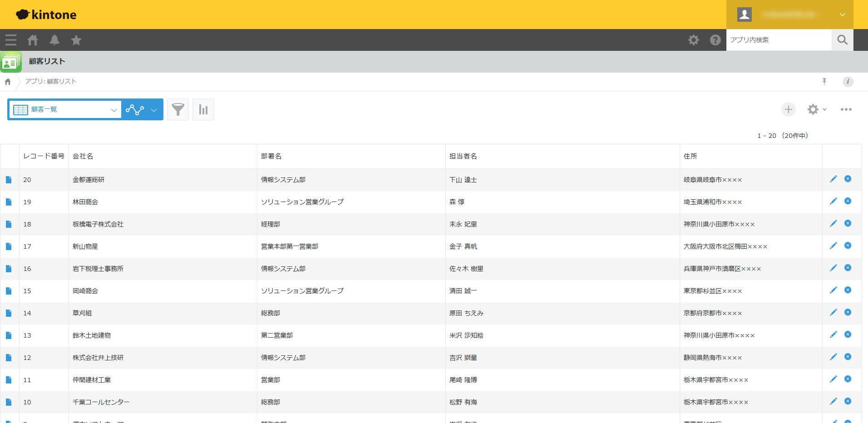
Task: Open the filter settings using the funnel icon
Action: coord(178,109)
